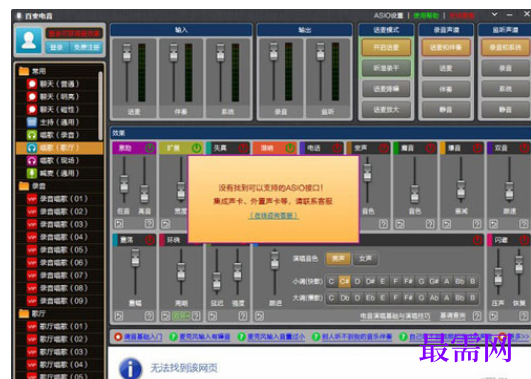531x379 pixels.
Task: Choose 女声 as singing voice
Action: pyautogui.click(x=365, y=259)
